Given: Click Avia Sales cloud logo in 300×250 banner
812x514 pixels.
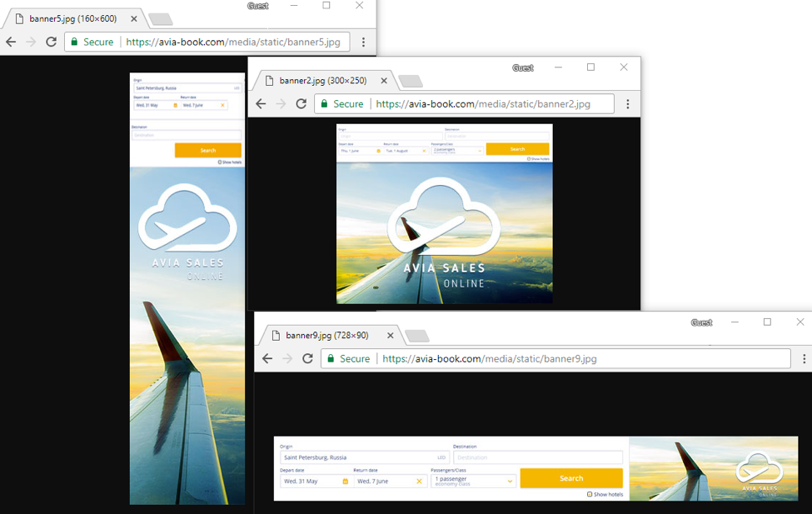Looking at the screenshot, I should (x=444, y=217).
